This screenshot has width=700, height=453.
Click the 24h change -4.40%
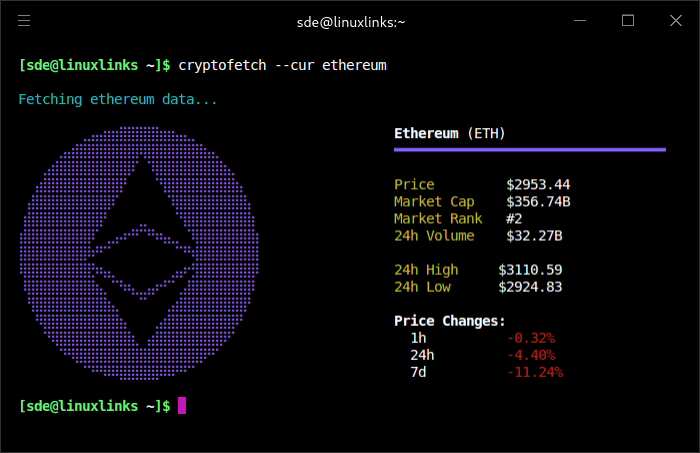pos(531,355)
